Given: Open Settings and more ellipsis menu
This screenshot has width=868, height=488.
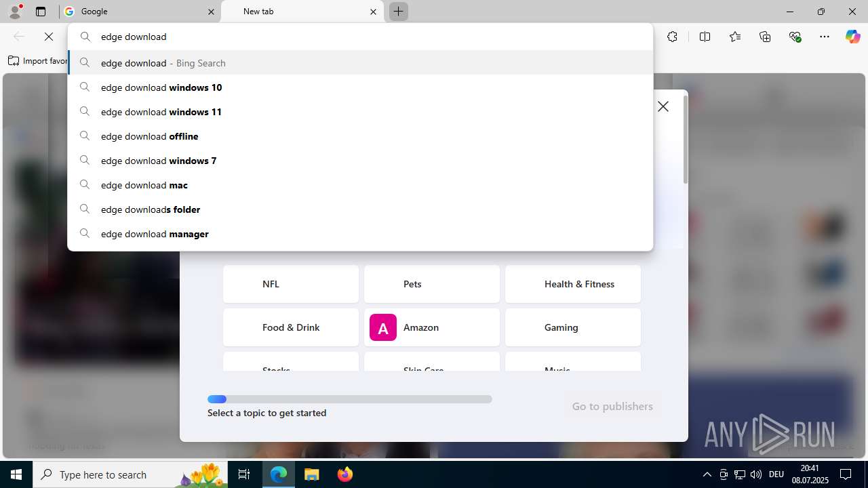Looking at the screenshot, I should pos(825,37).
